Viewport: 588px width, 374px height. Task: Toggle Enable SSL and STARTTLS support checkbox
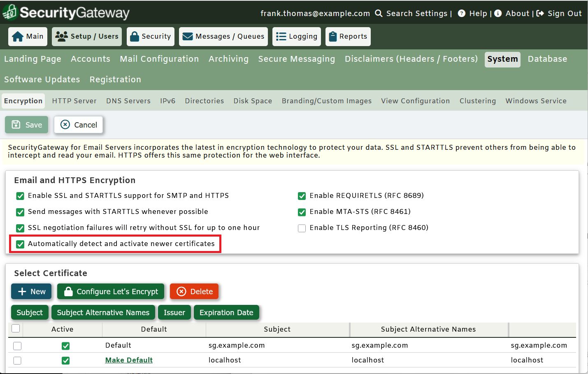pos(20,196)
